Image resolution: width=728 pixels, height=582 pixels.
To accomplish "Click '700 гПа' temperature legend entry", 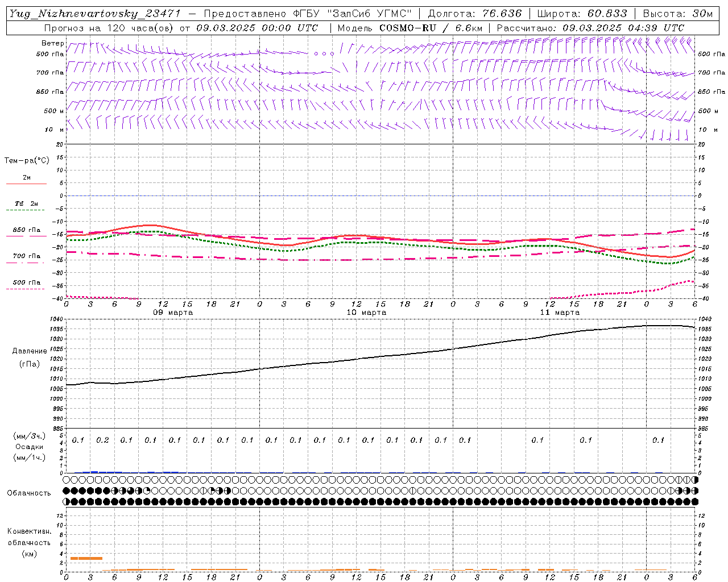I will coord(27,256).
